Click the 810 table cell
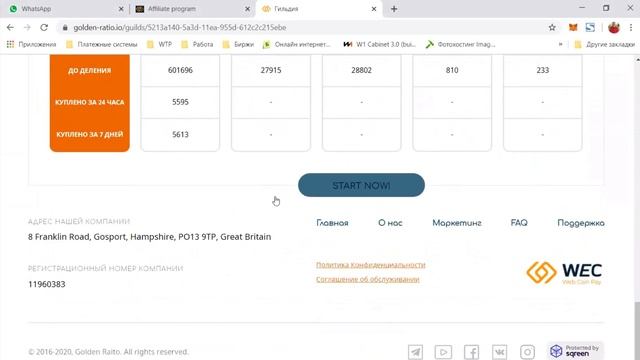640x360 pixels. coord(452,70)
